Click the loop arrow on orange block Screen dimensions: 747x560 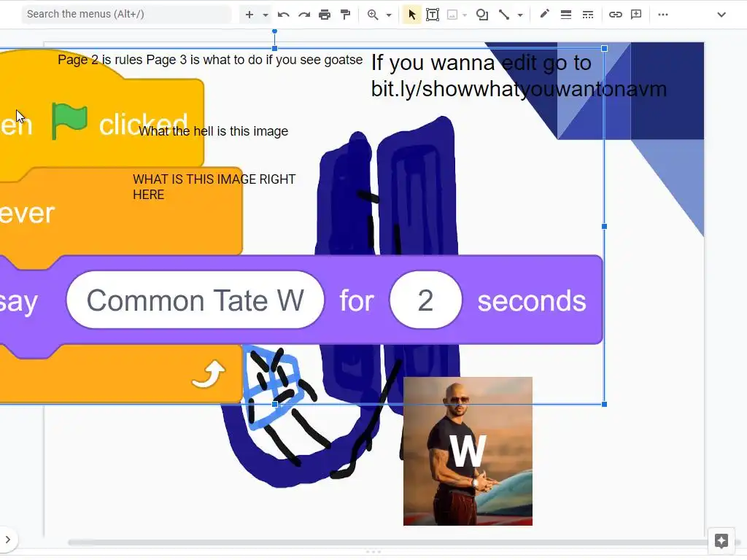[208, 374]
